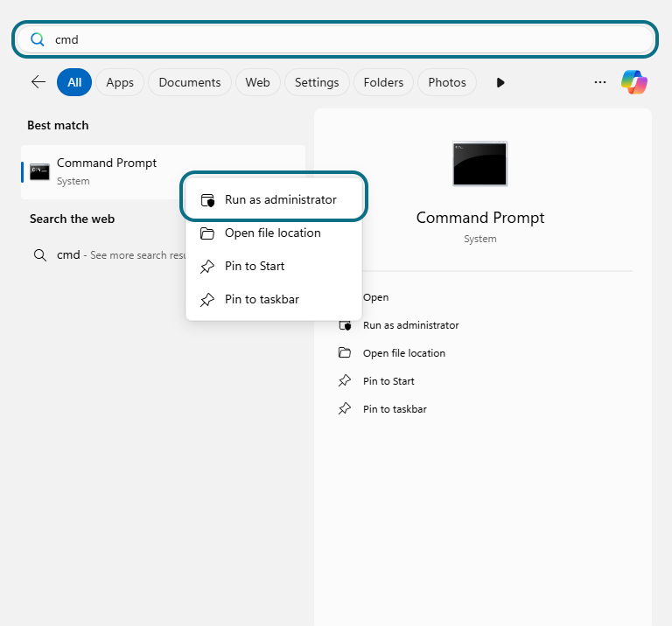Viewport: 672px width, 626px height.
Task: Click the folder icon in preview pane actions
Action: (345, 353)
